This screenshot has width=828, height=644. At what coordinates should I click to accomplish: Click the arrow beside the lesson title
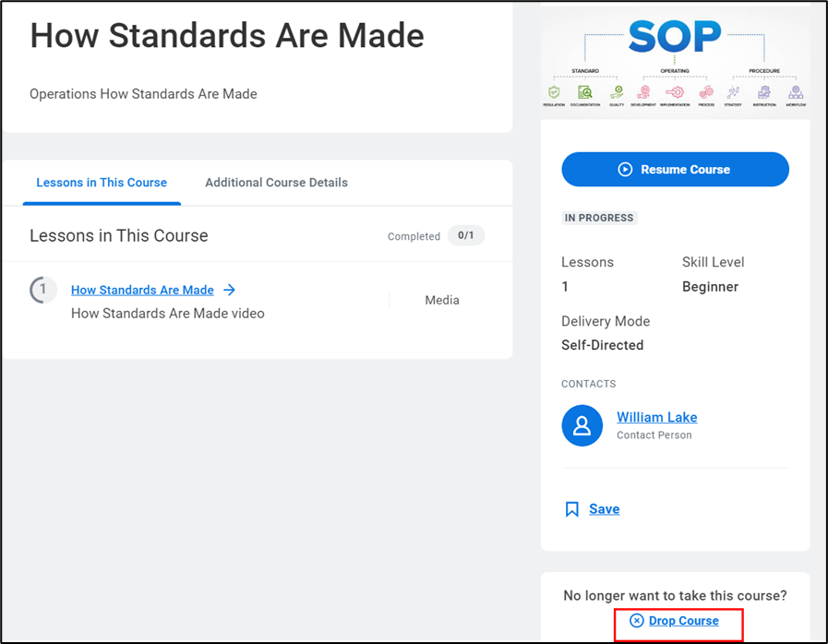(230, 290)
